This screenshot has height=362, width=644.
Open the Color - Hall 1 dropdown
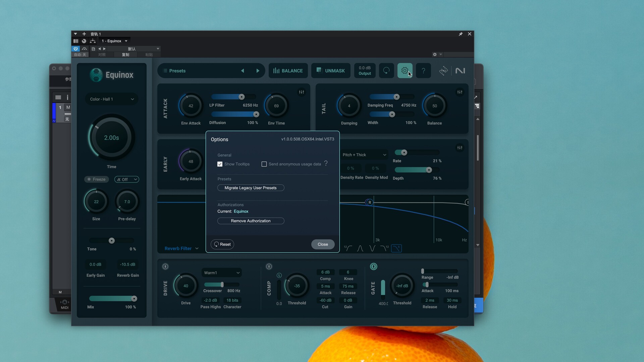tap(112, 99)
